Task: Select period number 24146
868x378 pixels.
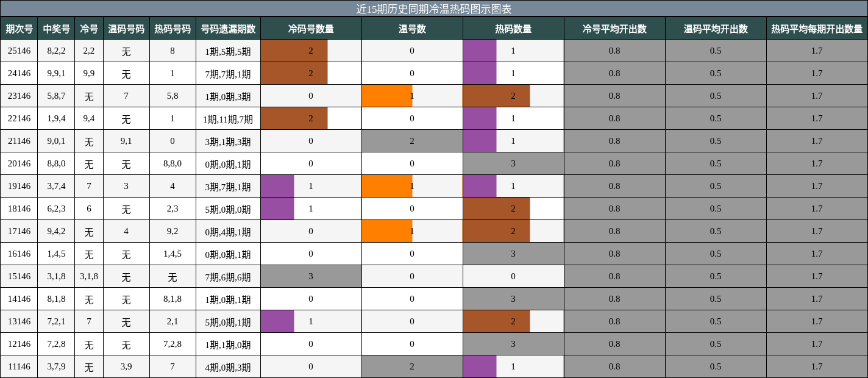Action: [19, 73]
